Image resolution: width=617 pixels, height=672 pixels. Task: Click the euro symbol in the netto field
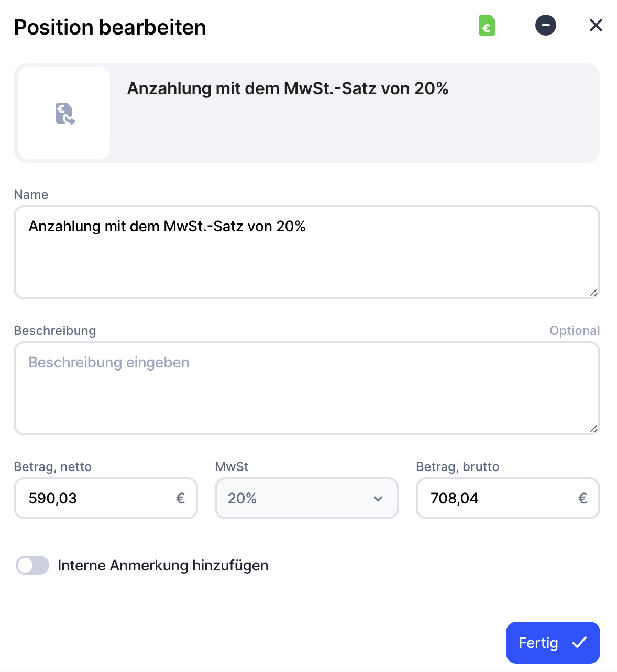pyautogui.click(x=180, y=498)
